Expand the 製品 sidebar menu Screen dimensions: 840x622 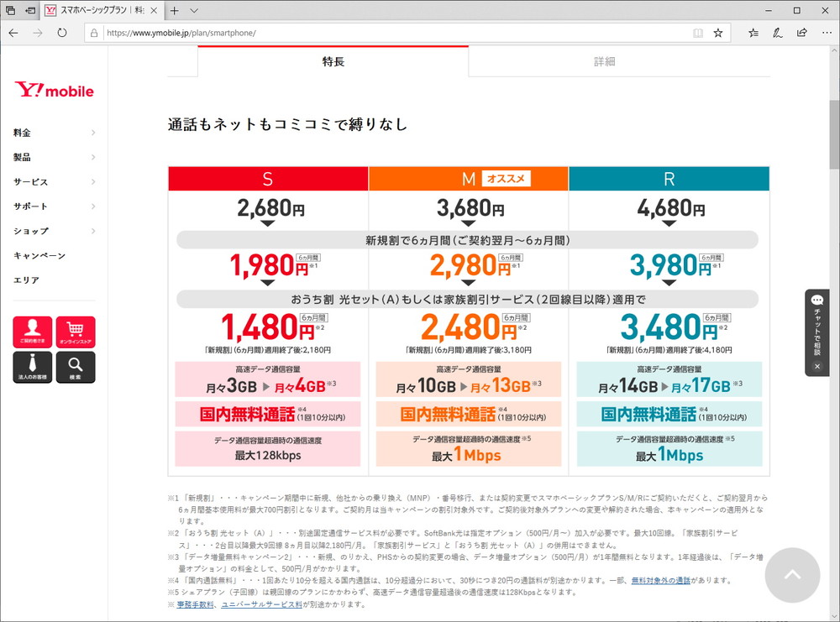pyautogui.click(x=54, y=157)
